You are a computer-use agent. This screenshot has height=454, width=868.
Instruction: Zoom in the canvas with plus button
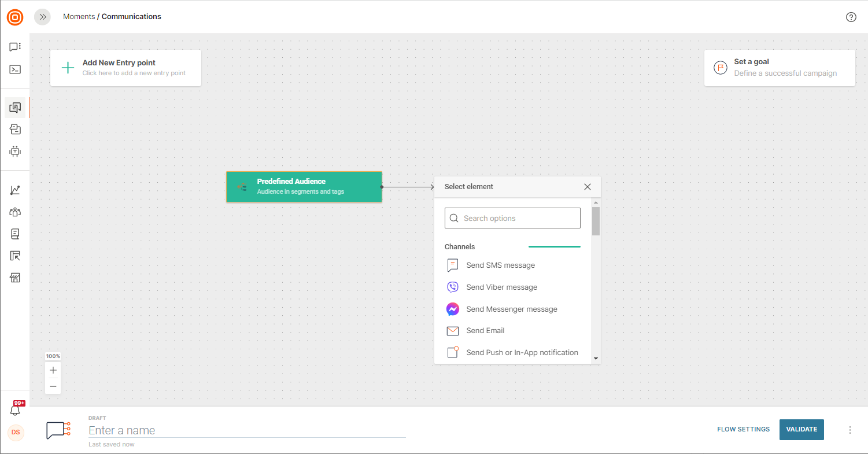(x=53, y=370)
